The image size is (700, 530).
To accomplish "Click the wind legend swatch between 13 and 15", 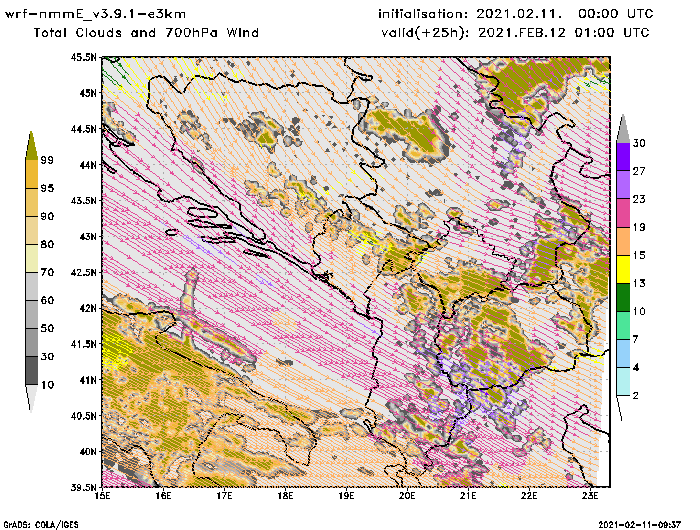I will tap(623, 269).
